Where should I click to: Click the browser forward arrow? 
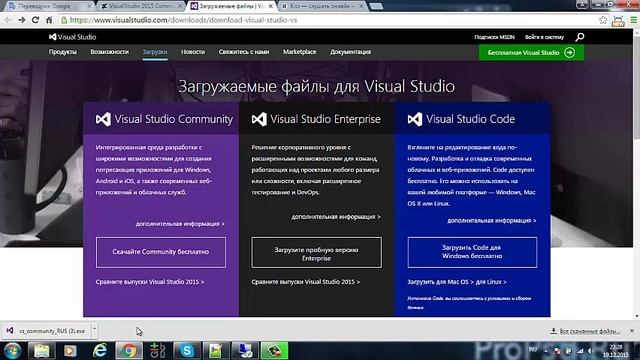point(22,20)
